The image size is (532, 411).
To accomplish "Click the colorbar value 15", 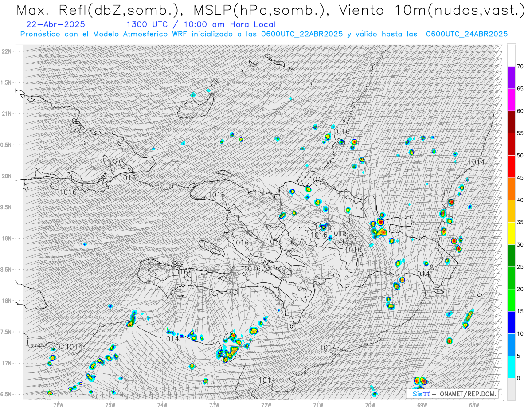I will click(x=520, y=311).
